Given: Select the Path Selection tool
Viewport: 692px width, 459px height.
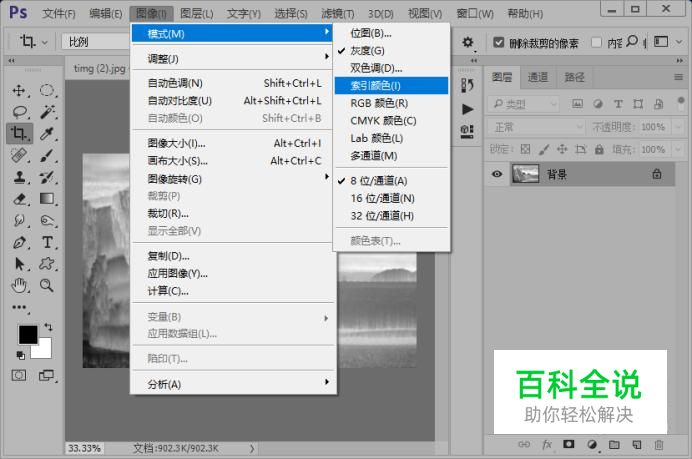Looking at the screenshot, I should point(19,264).
